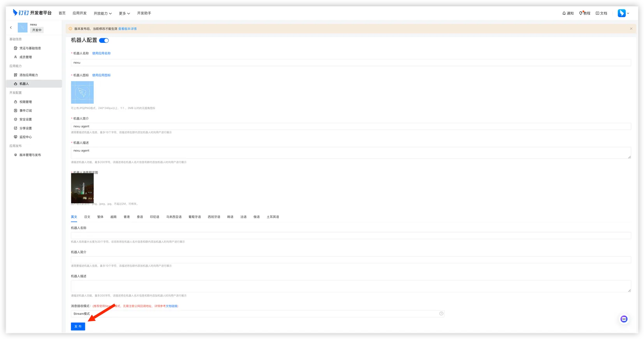Click the 开发中 status badge
Screen dimensions: 644x339
[x=37, y=30]
